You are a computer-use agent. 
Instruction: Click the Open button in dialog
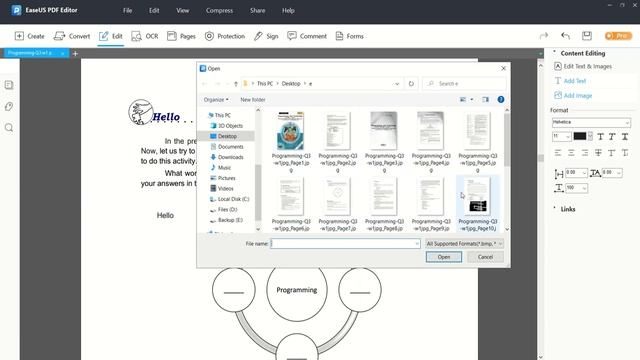444,257
